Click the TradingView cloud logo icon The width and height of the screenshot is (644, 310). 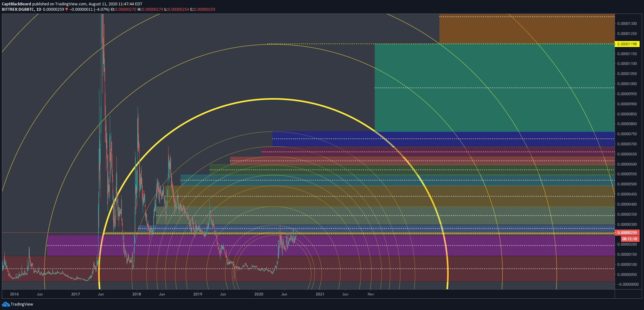coord(6,304)
